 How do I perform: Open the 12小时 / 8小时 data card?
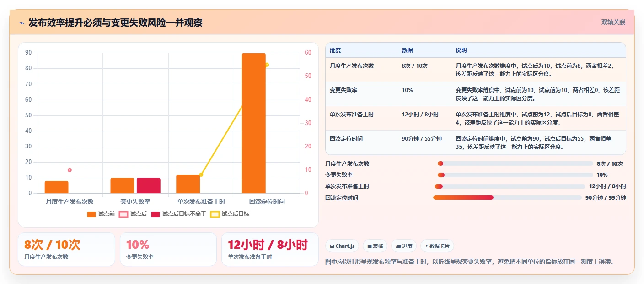pos(270,249)
